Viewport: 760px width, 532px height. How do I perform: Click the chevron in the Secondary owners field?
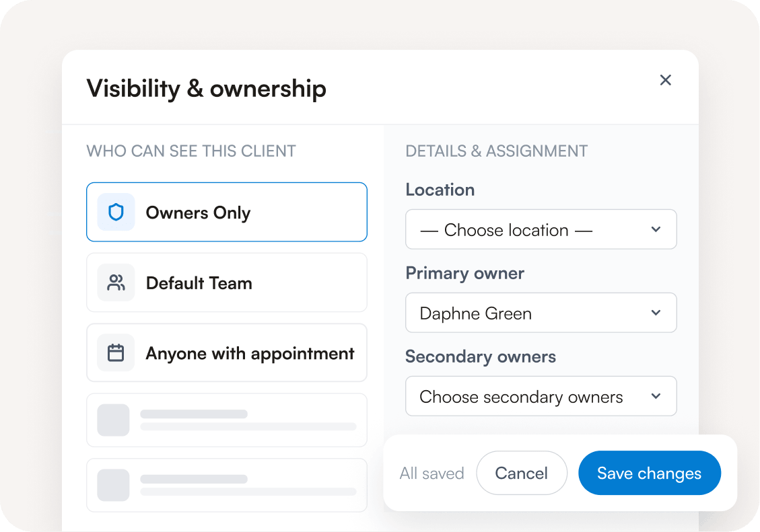click(x=656, y=396)
